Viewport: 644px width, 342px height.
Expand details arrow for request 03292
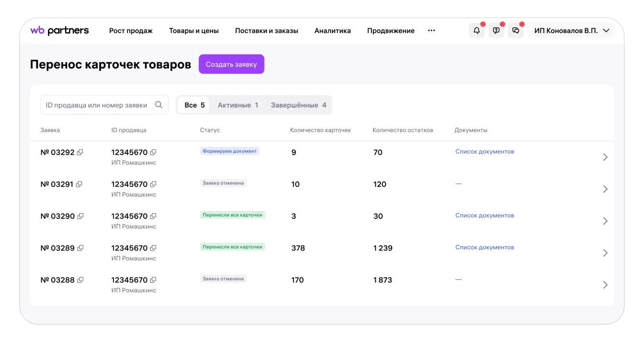coord(605,157)
